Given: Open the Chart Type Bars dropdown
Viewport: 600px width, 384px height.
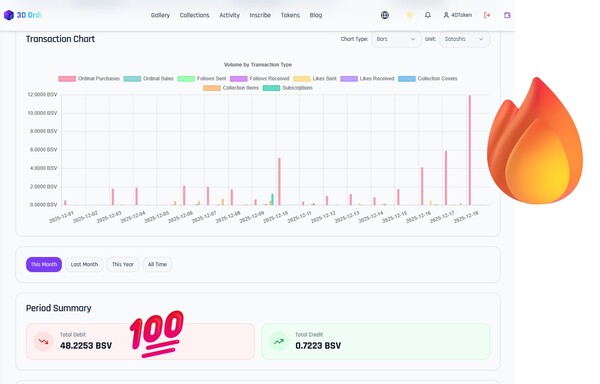Looking at the screenshot, I should (396, 39).
